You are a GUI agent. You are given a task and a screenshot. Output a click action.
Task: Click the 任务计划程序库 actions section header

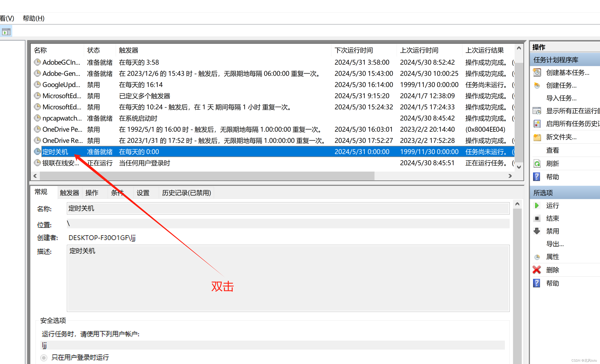[x=565, y=60]
